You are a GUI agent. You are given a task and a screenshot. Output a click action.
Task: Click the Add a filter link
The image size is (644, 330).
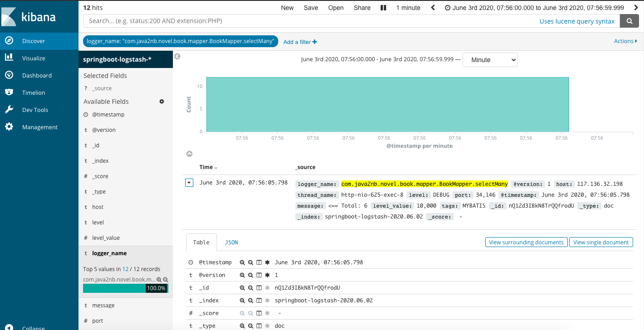[x=300, y=42]
